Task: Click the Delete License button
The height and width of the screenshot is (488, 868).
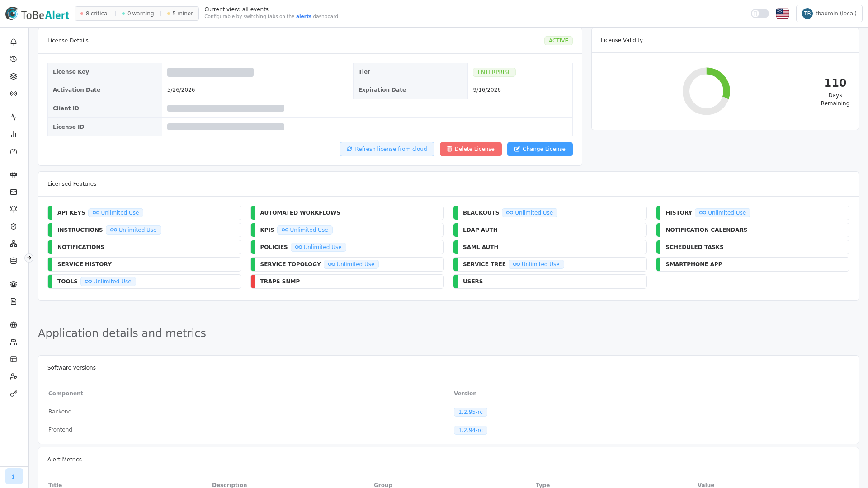Action: point(471,149)
